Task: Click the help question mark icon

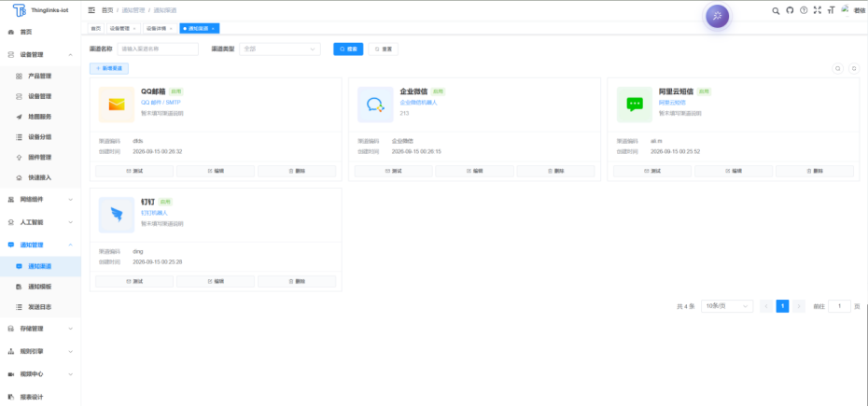Action: (804, 10)
